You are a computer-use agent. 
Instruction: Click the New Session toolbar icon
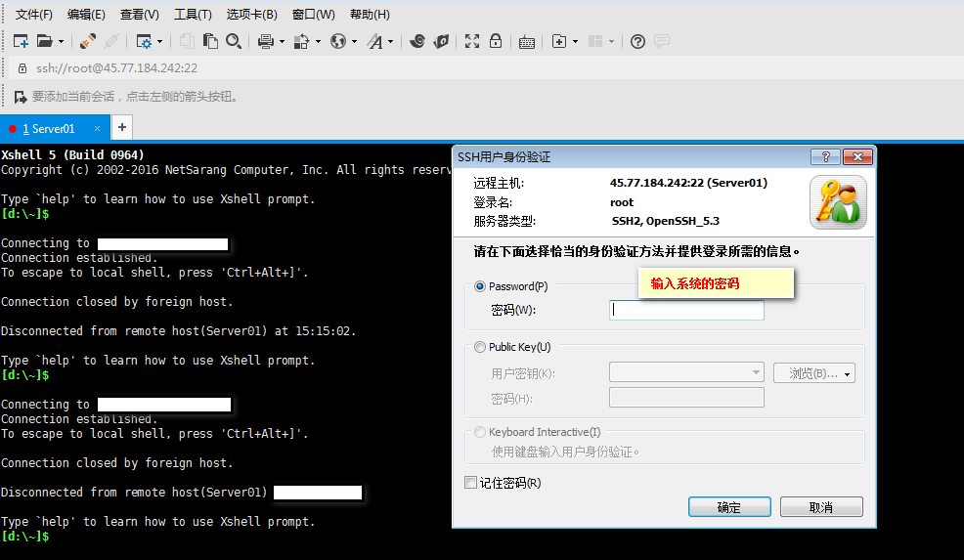point(21,41)
